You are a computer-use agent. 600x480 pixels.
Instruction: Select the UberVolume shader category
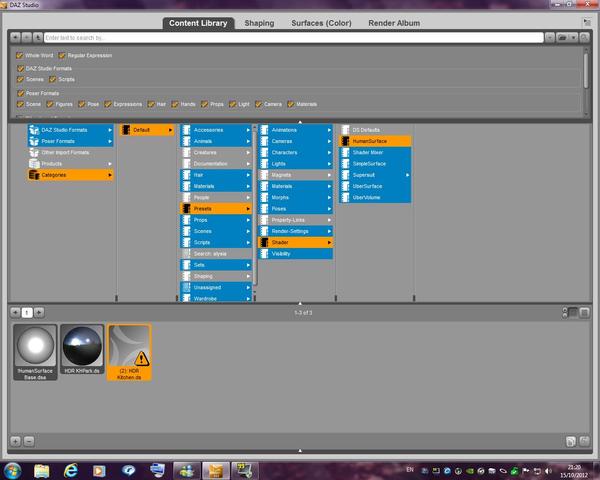(375, 198)
